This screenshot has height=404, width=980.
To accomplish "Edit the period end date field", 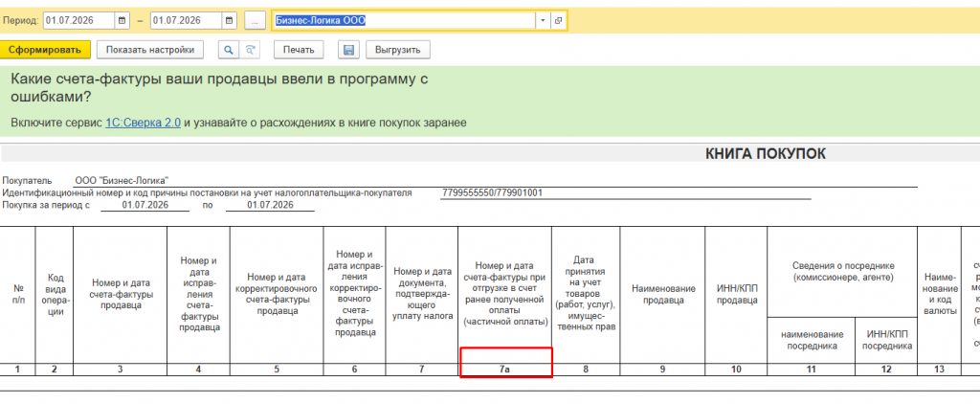I will [x=187, y=21].
